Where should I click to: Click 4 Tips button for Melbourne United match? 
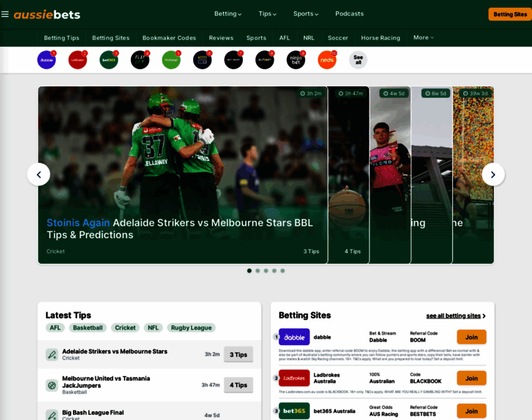point(239,385)
